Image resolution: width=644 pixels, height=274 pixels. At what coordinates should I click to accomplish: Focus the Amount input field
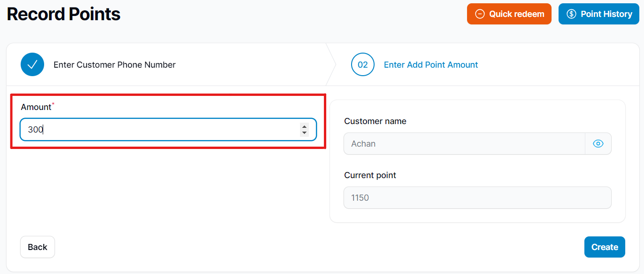(x=168, y=129)
